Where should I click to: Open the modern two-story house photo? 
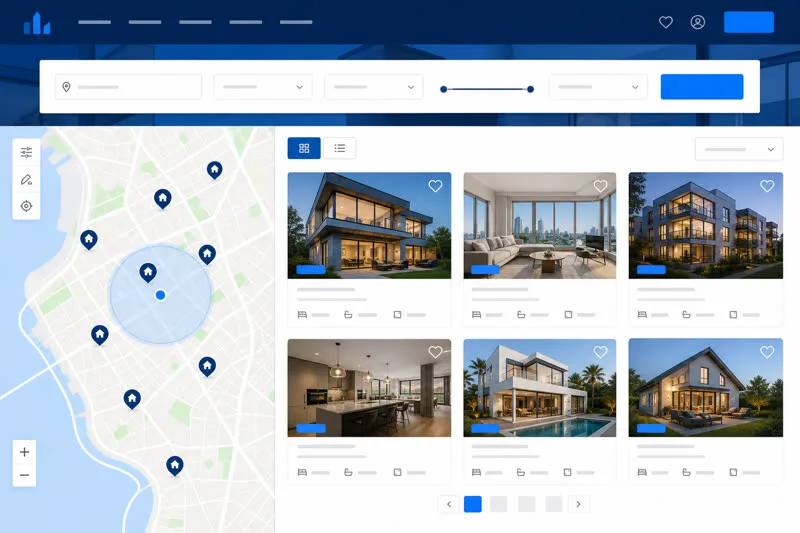click(x=369, y=225)
